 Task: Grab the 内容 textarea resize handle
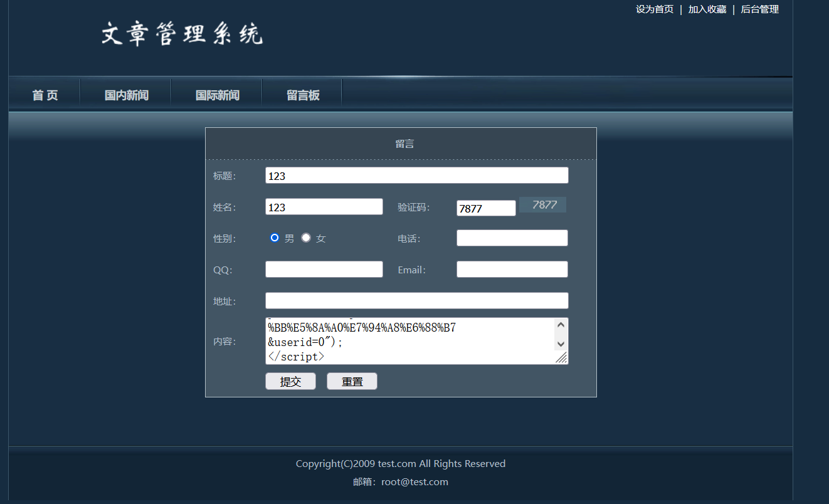pyautogui.click(x=562, y=358)
